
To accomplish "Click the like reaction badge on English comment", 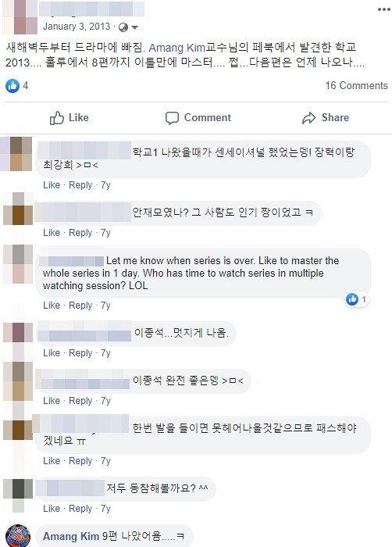I will pos(357,299).
